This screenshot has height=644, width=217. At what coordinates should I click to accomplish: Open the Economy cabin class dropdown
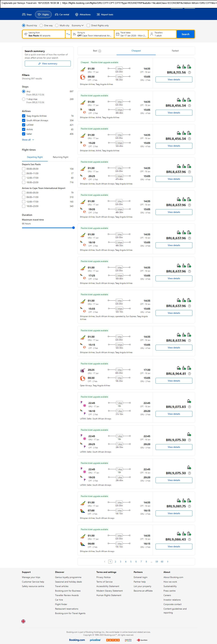coord(78,25)
